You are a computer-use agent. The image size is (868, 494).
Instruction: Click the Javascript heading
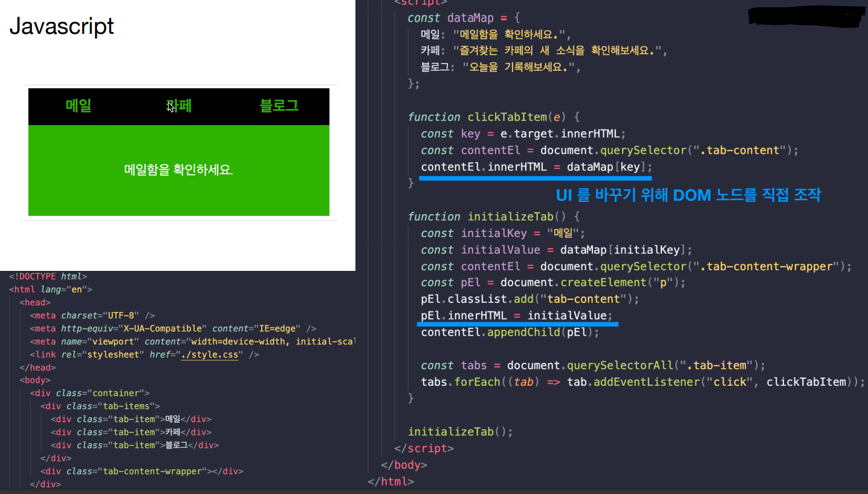tap(62, 26)
